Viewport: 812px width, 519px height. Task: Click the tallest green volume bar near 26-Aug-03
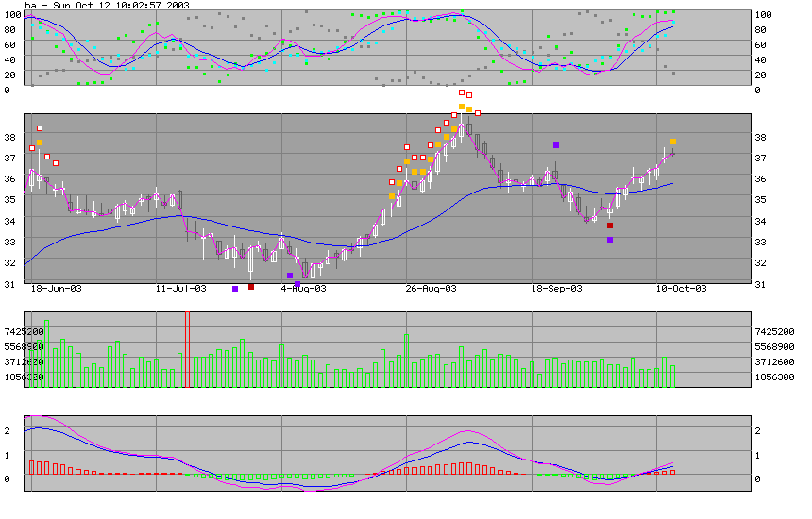pyautogui.click(x=407, y=360)
